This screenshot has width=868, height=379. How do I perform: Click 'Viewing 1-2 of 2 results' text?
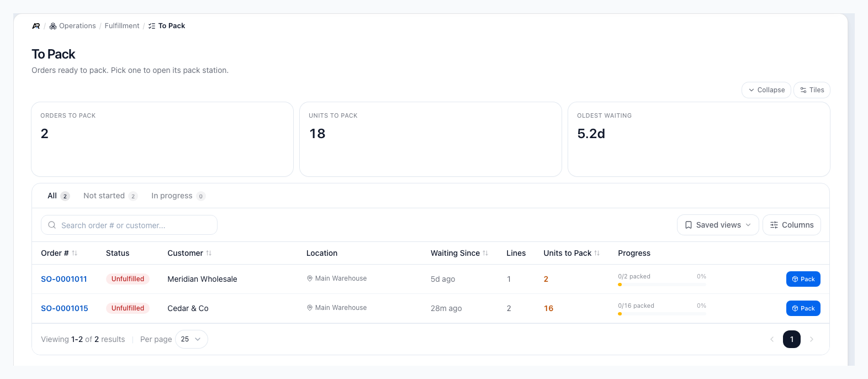pyautogui.click(x=83, y=339)
